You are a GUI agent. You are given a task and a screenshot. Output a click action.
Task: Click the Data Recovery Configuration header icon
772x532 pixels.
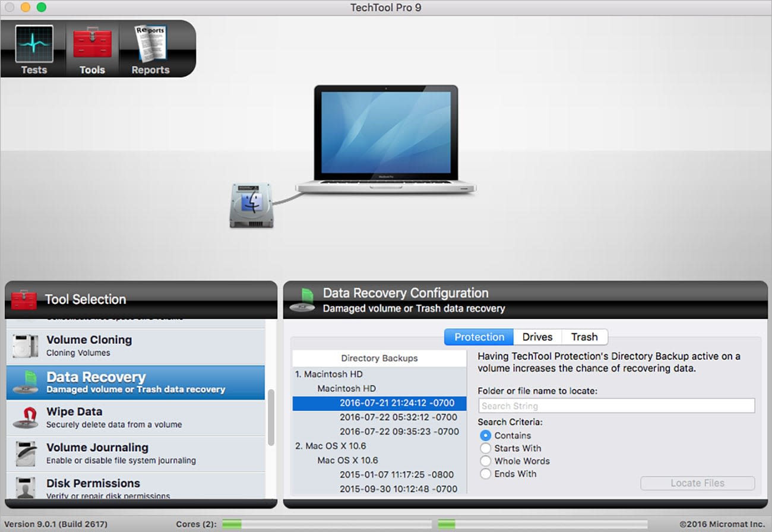pos(302,300)
